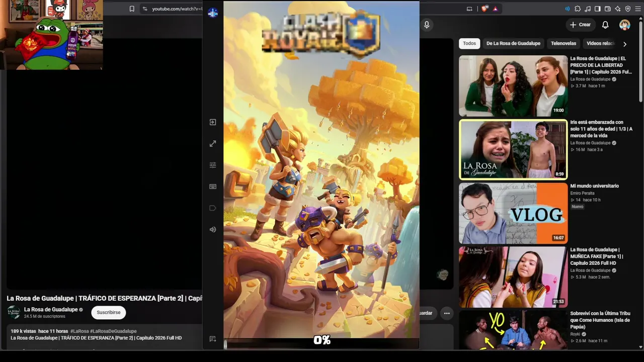Click the emulator tag-shaped icon
Screen dimensions: 644x362
(213, 208)
